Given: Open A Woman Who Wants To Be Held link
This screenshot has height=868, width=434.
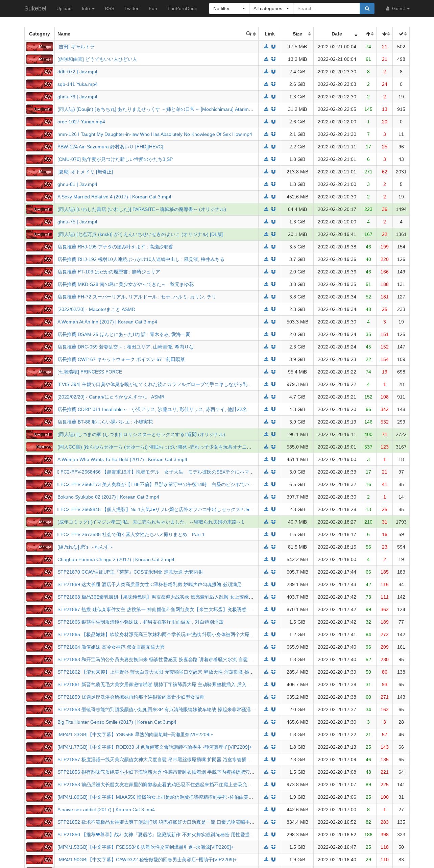Looking at the screenshot, I should [x=122, y=459].
